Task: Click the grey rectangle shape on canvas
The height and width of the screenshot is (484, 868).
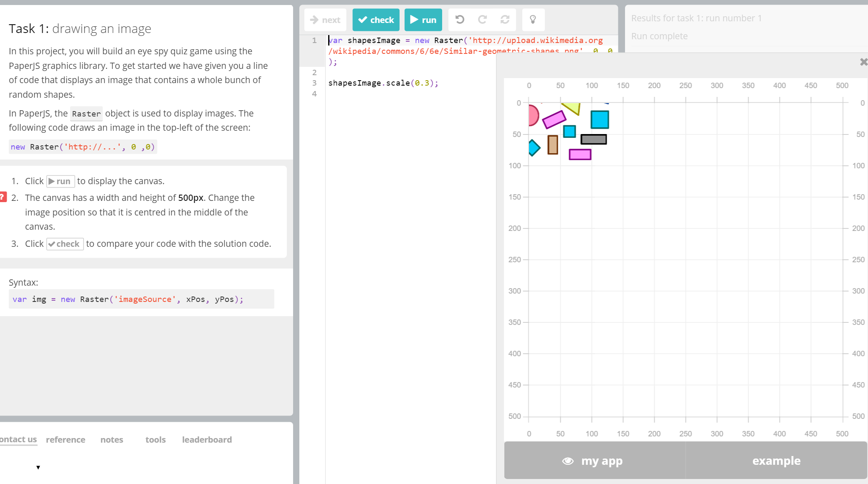Action: 593,139
